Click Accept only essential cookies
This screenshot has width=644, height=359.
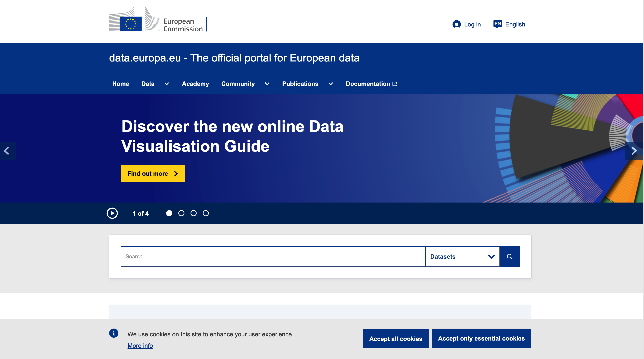(x=481, y=338)
